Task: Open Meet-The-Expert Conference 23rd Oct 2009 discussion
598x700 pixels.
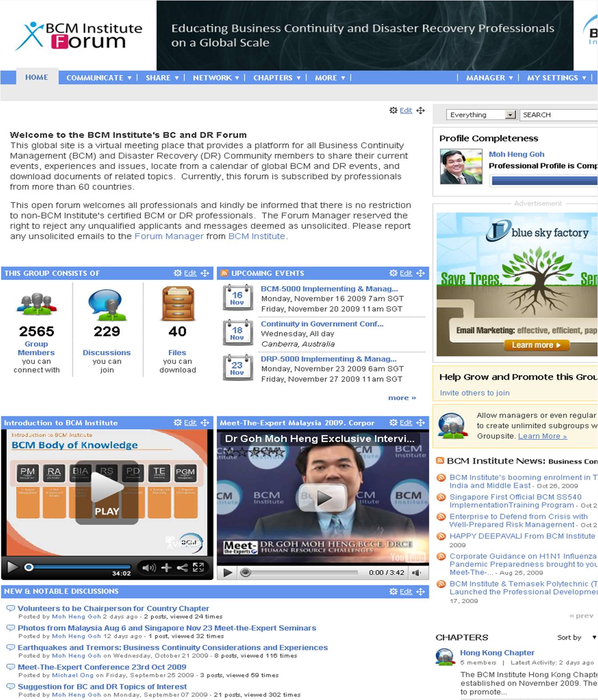Action: (x=102, y=667)
